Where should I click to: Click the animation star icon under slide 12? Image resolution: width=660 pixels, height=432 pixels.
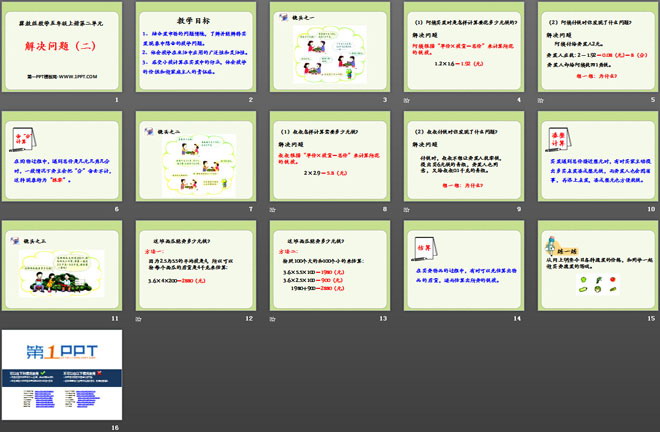click(138, 318)
